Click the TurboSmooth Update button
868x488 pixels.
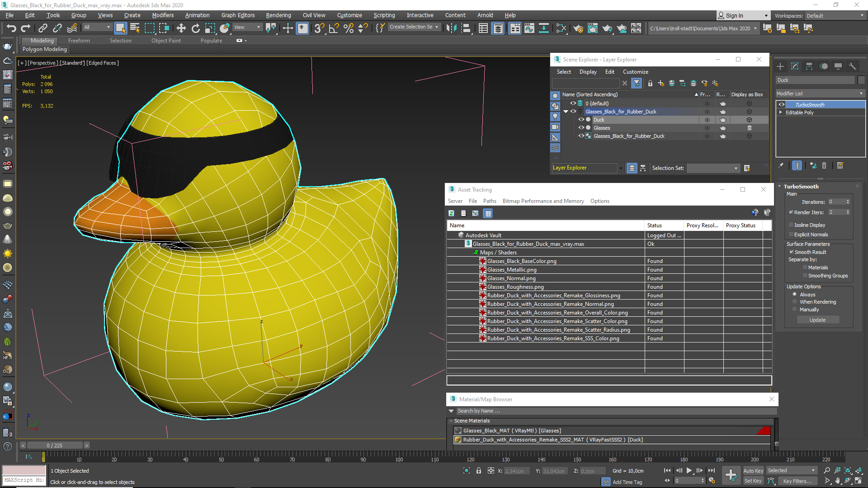click(817, 320)
